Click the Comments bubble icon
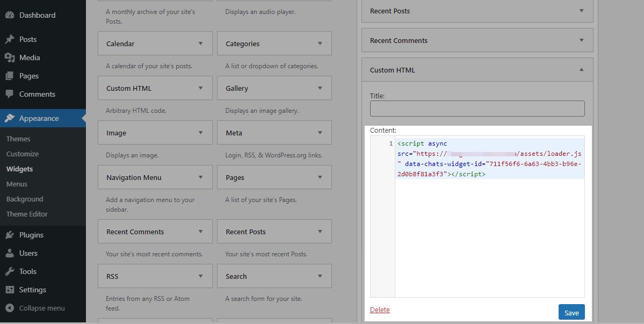The height and width of the screenshot is (324, 644). 10,94
